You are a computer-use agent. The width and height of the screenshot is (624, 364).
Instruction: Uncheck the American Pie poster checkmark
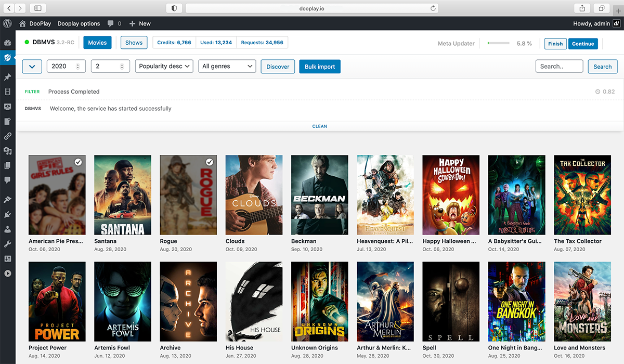[78, 162]
